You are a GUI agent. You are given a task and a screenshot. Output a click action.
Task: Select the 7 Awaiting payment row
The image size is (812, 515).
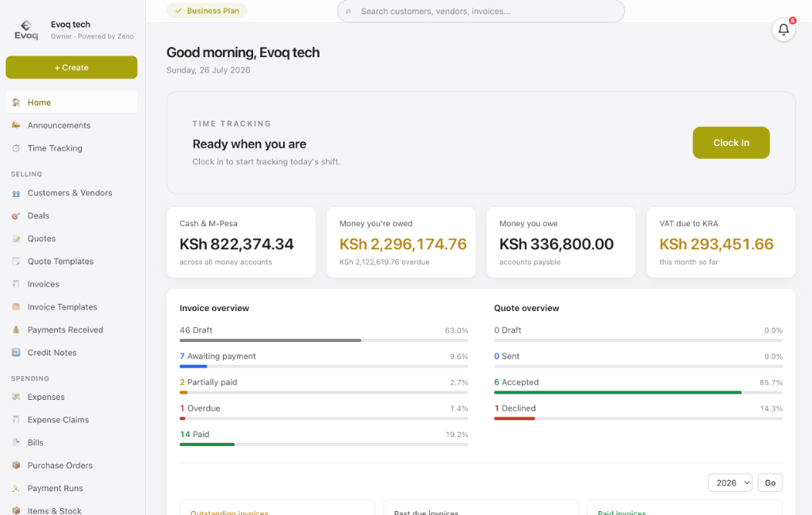324,360
